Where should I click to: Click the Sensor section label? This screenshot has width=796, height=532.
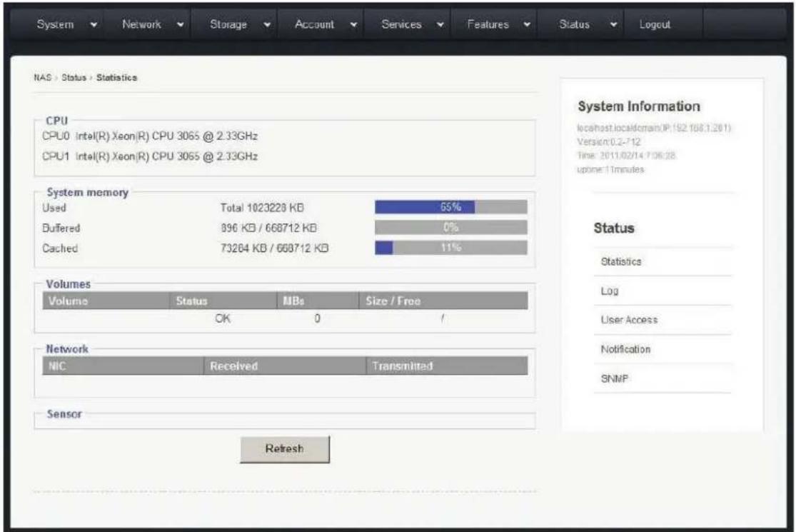64,414
